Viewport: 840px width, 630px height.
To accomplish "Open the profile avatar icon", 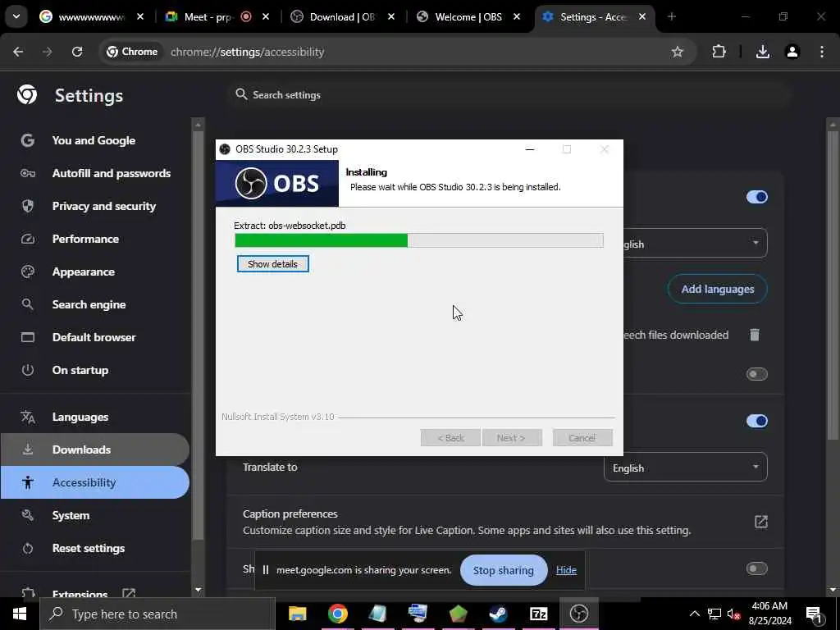I will (x=792, y=52).
